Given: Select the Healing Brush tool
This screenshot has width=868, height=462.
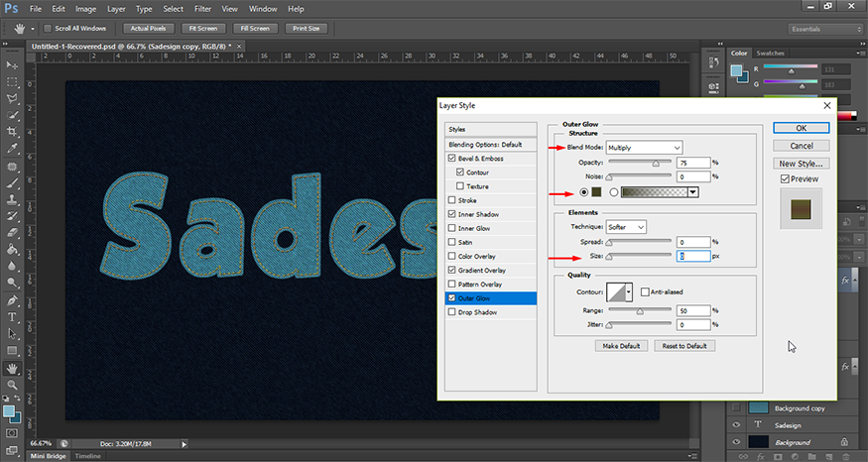Looking at the screenshot, I should (12, 167).
